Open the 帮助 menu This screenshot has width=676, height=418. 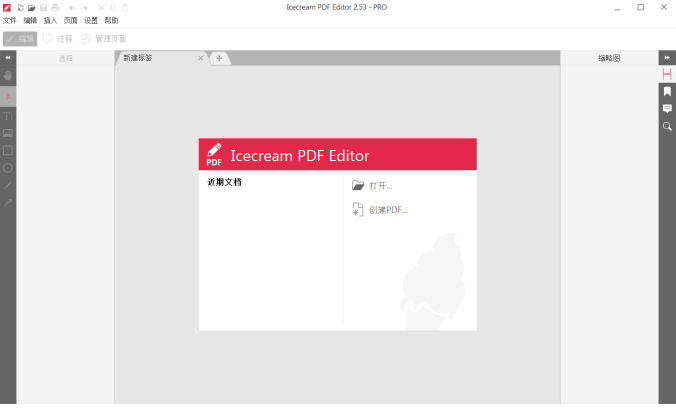pos(111,20)
